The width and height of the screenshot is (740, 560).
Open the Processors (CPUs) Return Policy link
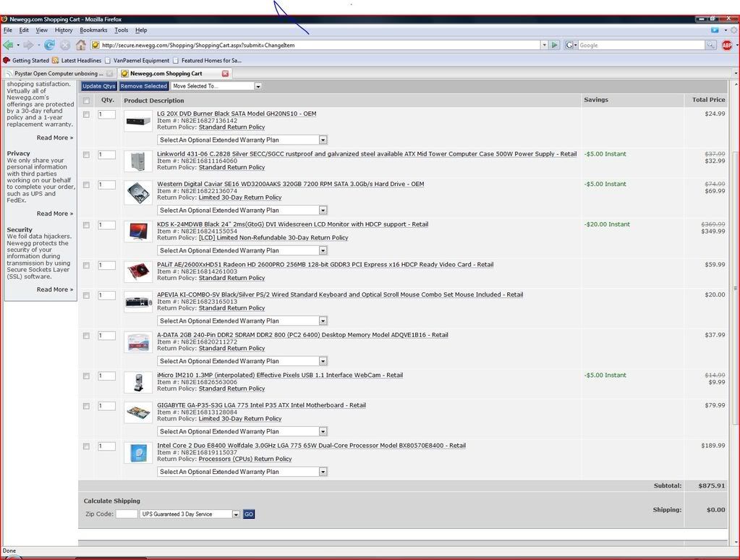pyautogui.click(x=245, y=459)
